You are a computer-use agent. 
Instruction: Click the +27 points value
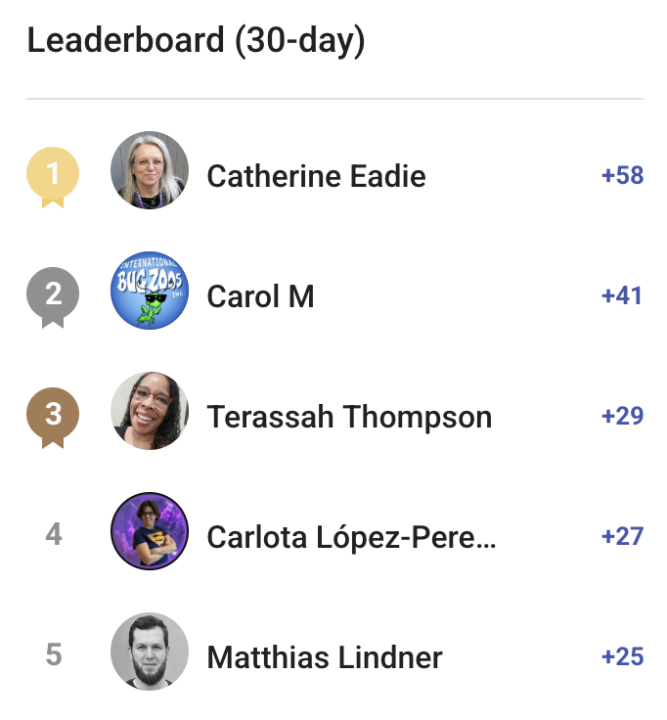pos(622,536)
